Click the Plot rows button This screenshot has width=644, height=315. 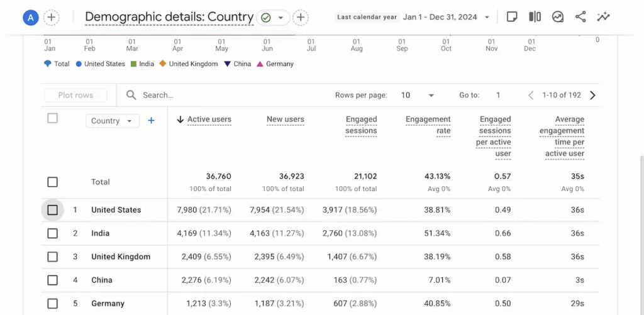point(75,96)
